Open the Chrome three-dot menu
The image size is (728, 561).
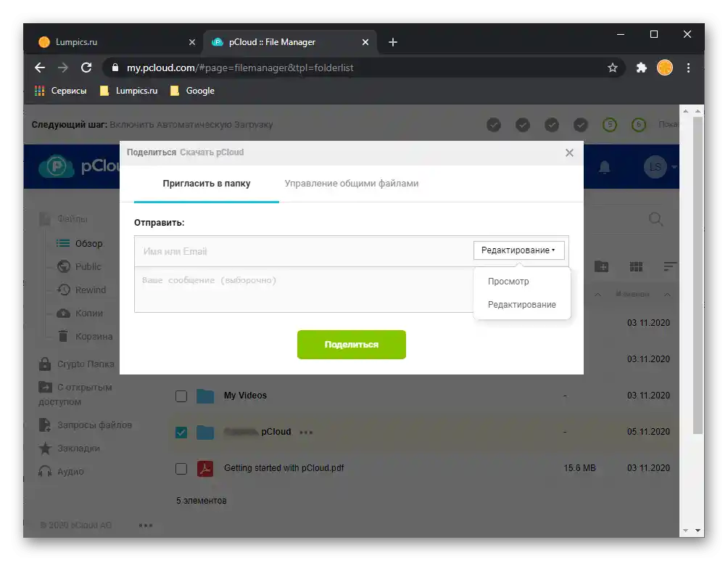tap(688, 68)
